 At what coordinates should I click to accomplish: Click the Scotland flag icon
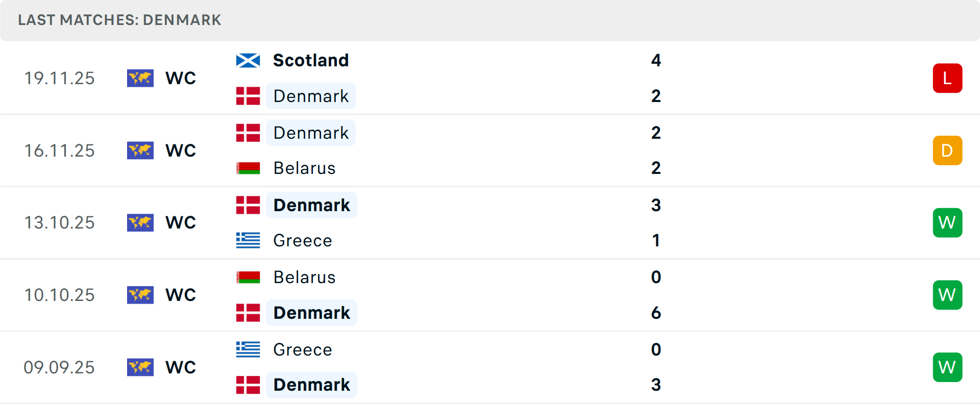[x=248, y=61]
